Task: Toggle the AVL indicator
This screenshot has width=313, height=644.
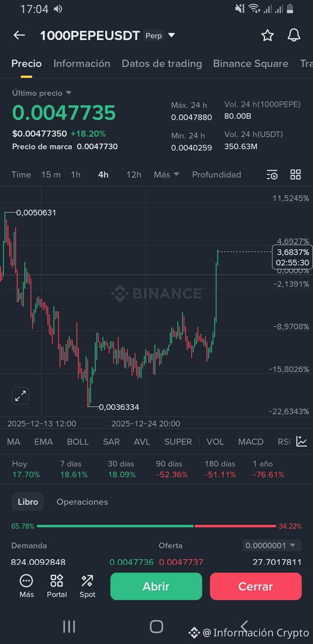Action: pyautogui.click(x=142, y=442)
